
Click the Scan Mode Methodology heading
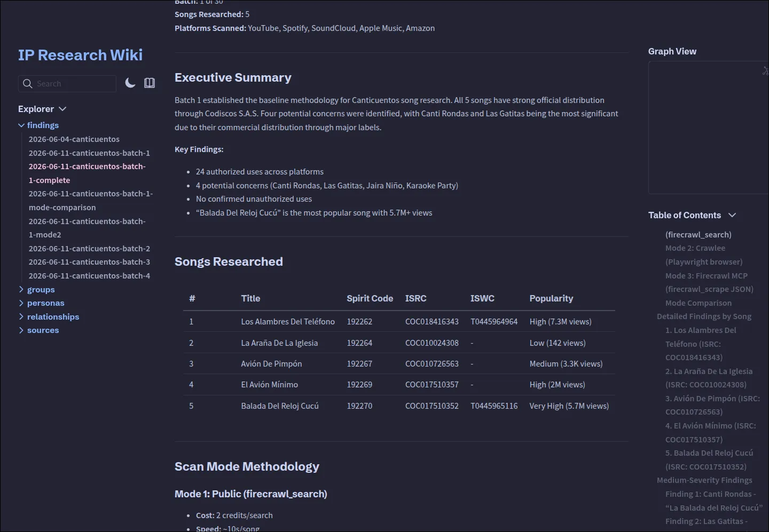pyautogui.click(x=247, y=466)
